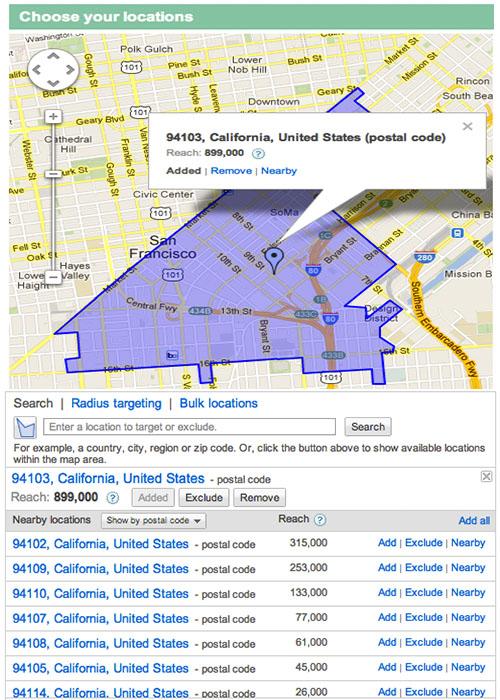500x700 pixels.
Task: Add postal code 94110
Action: pyautogui.click(x=387, y=592)
